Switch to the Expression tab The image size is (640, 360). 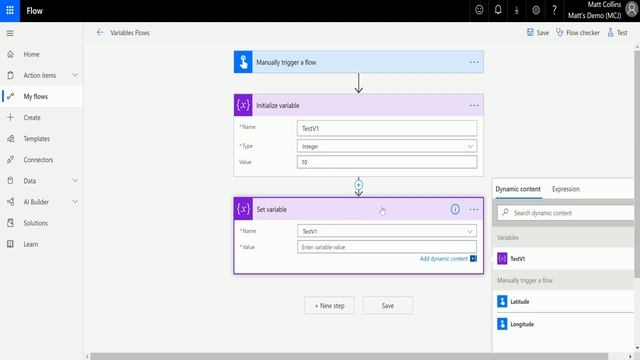tap(566, 189)
